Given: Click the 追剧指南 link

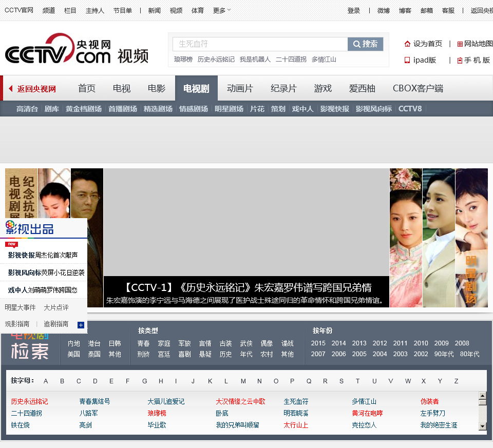Looking at the screenshot, I should (x=56, y=324).
